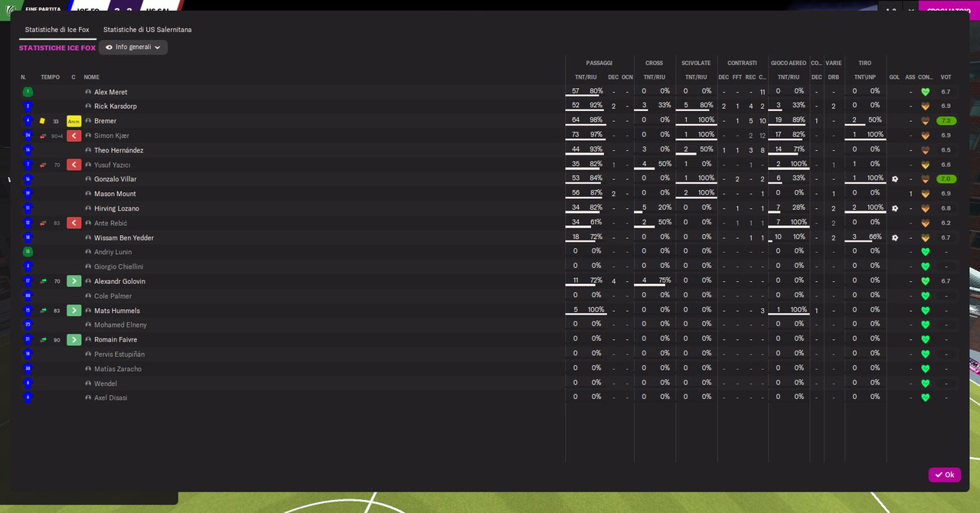This screenshot has height=513, width=980.
Task: Select the Mohamed Elneny row
Action: pos(490,325)
